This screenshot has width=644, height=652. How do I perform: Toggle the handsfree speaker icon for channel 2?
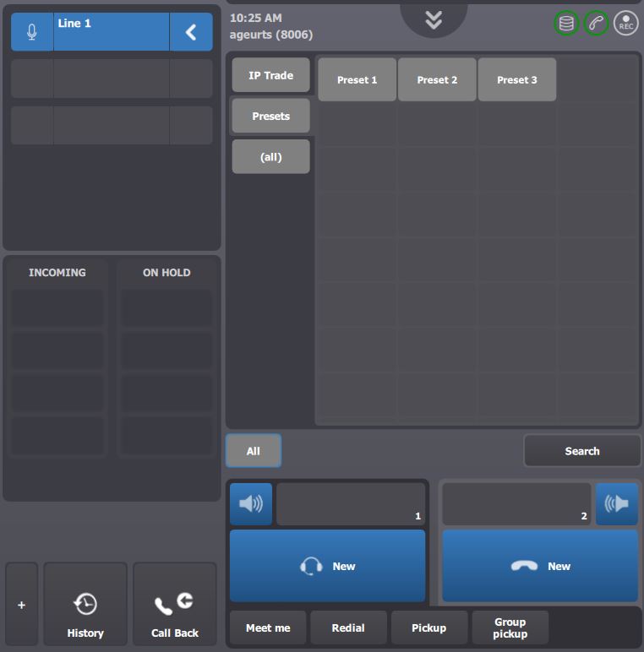point(617,503)
